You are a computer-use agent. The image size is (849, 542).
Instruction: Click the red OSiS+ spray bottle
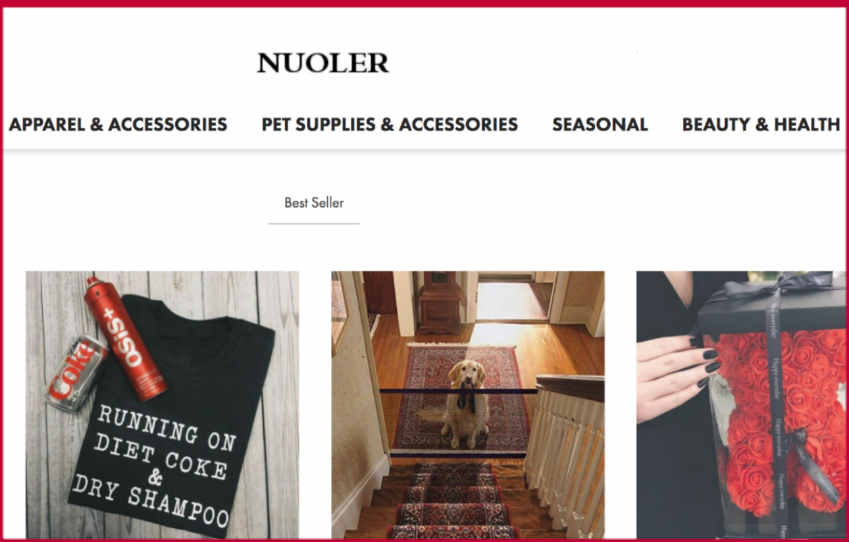tap(125, 338)
